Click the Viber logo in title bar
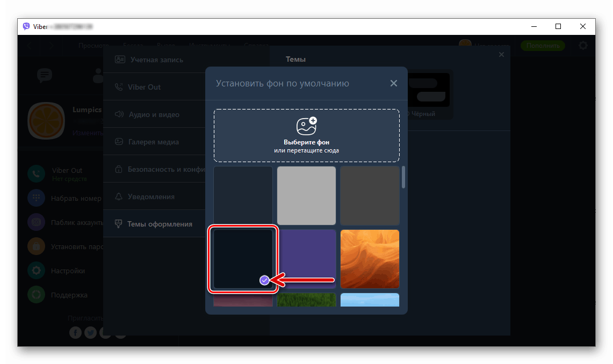Image resolution: width=613 pixels, height=364 pixels. (x=26, y=26)
